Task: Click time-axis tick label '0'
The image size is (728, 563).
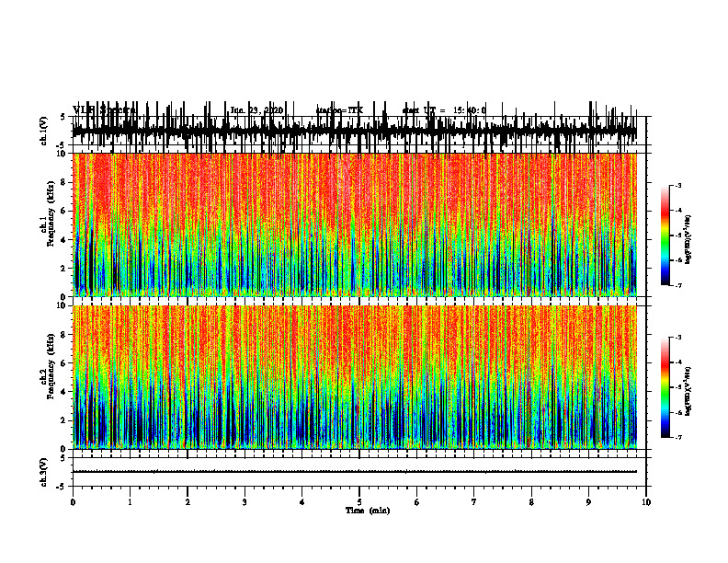Action: click(73, 502)
